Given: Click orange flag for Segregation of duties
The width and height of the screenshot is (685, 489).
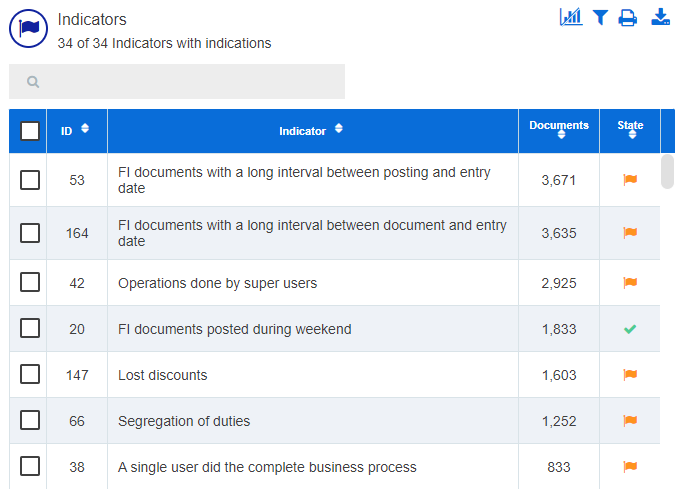Looking at the screenshot, I should (x=630, y=420).
